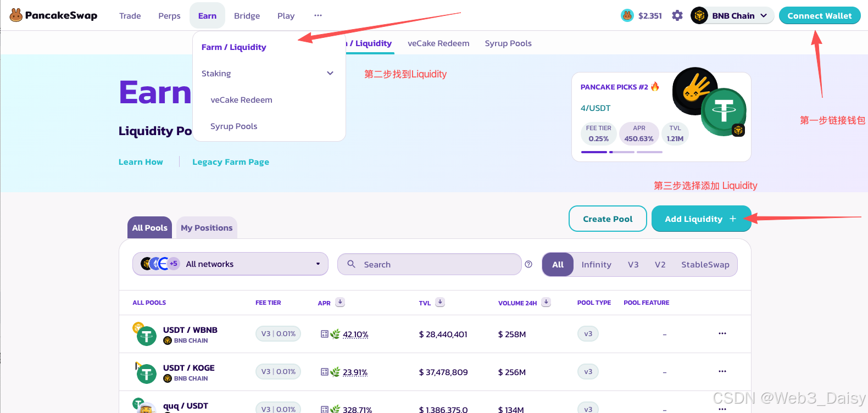
Task: Click the $2.351 CAKE price text
Action: 650,16
